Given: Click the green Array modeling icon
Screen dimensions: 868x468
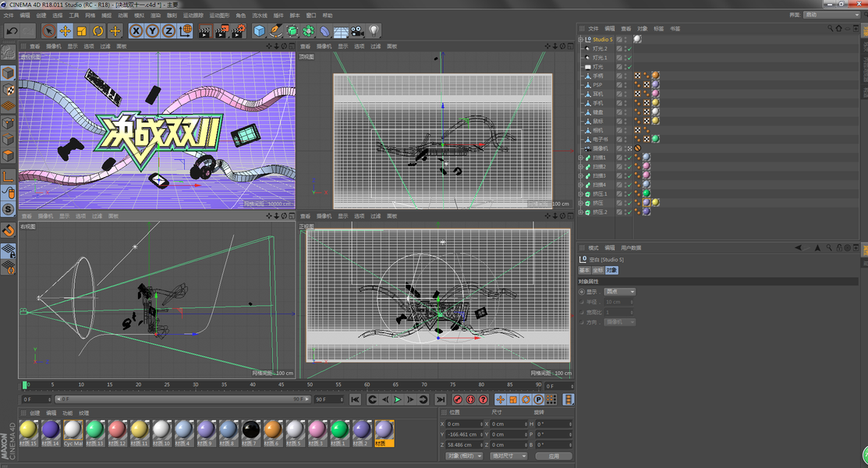Looking at the screenshot, I should (308, 31).
